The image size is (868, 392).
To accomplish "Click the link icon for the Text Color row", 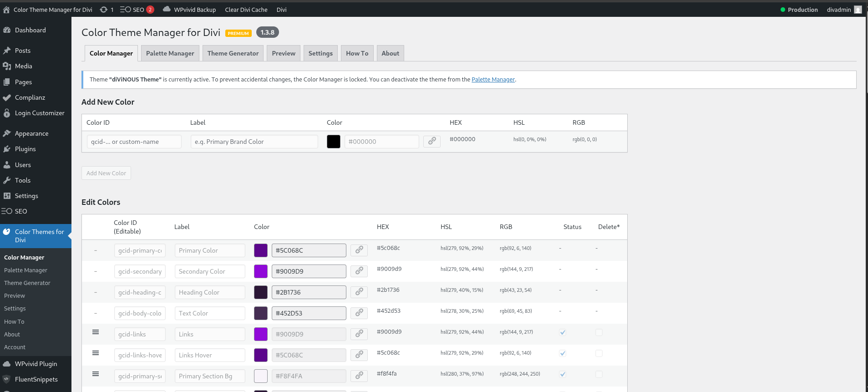I will coord(359,313).
